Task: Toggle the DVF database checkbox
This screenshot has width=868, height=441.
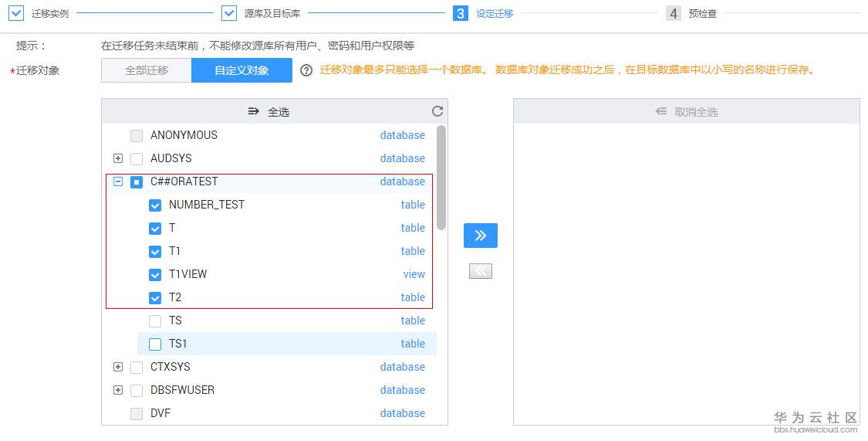Action: tap(136, 414)
